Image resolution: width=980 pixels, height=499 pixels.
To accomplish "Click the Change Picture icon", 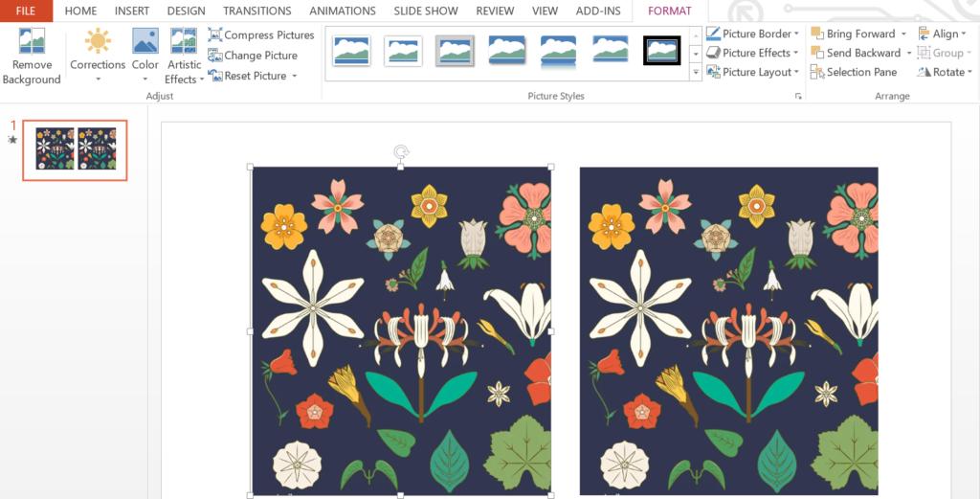I will tap(215, 56).
